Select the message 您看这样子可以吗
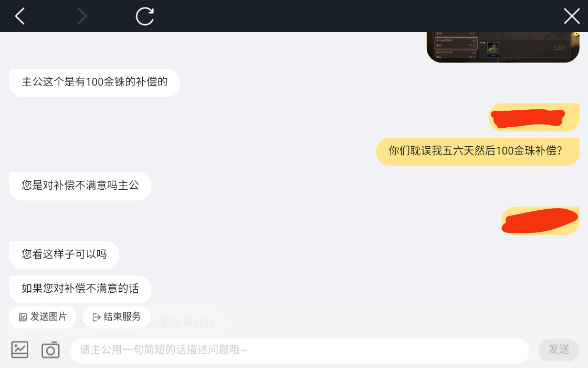This screenshot has width=588, height=368. 64,255
